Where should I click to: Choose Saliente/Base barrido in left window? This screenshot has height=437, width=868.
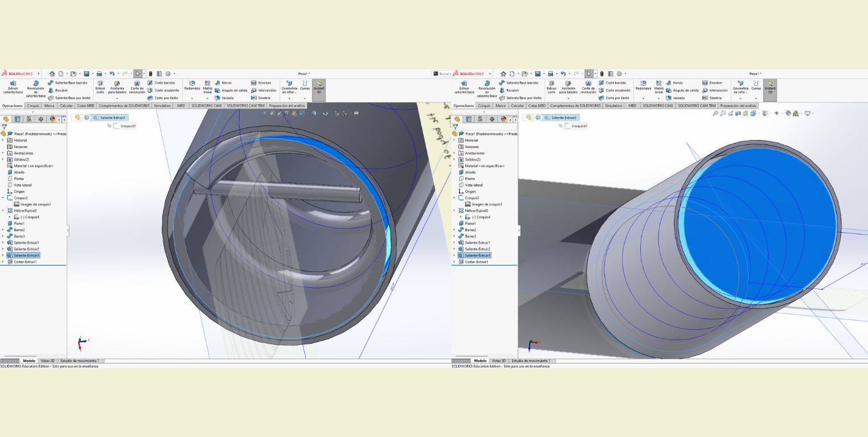[68, 83]
